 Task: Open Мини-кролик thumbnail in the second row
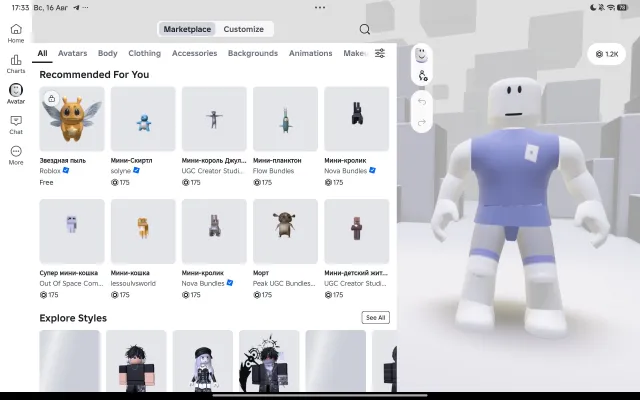tap(214, 231)
